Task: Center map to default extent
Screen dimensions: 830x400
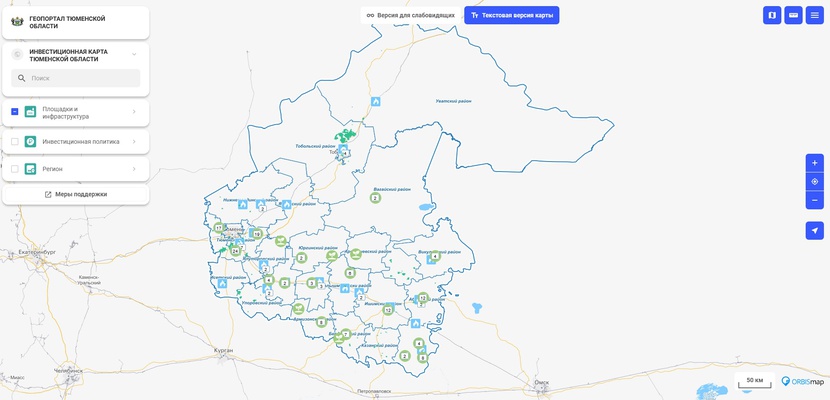Action: click(x=814, y=181)
